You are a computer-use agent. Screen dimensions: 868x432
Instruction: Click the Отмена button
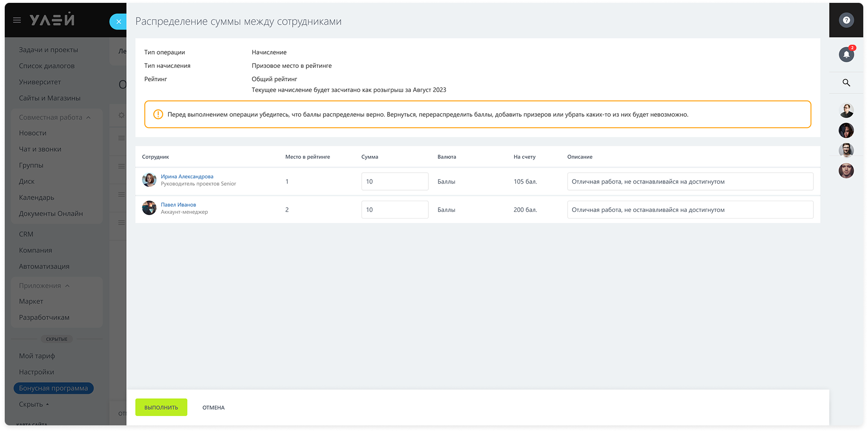[x=213, y=407]
